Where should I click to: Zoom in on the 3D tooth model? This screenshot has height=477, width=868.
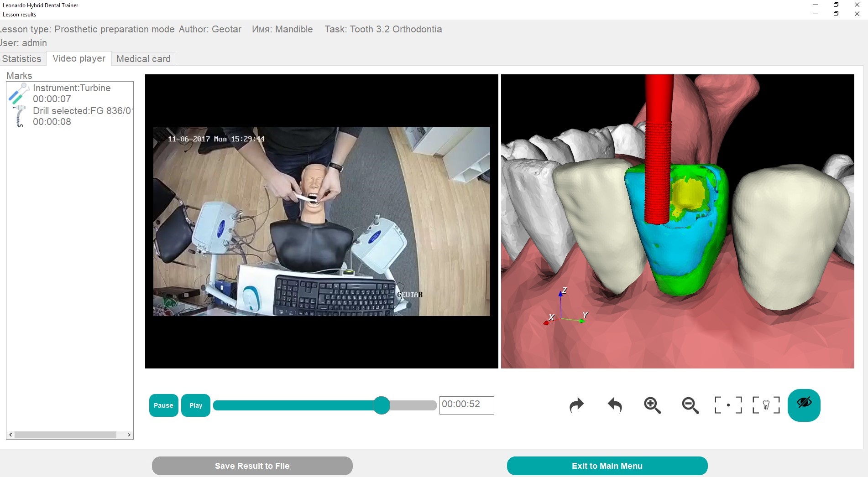pyautogui.click(x=652, y=405)
